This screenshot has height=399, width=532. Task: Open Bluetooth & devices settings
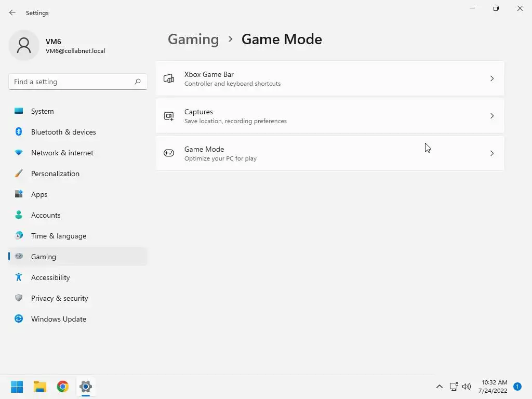tap(78, 131)
